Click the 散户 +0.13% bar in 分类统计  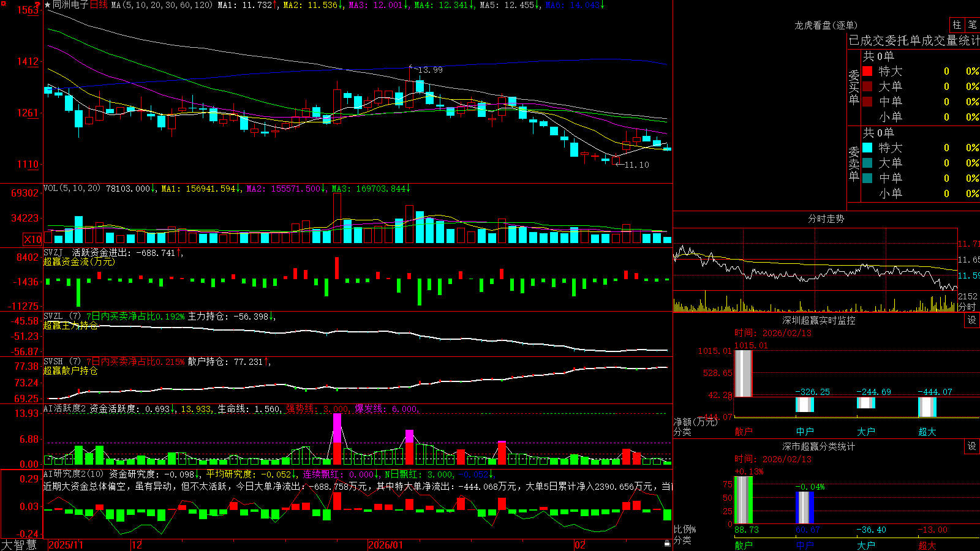744,500
